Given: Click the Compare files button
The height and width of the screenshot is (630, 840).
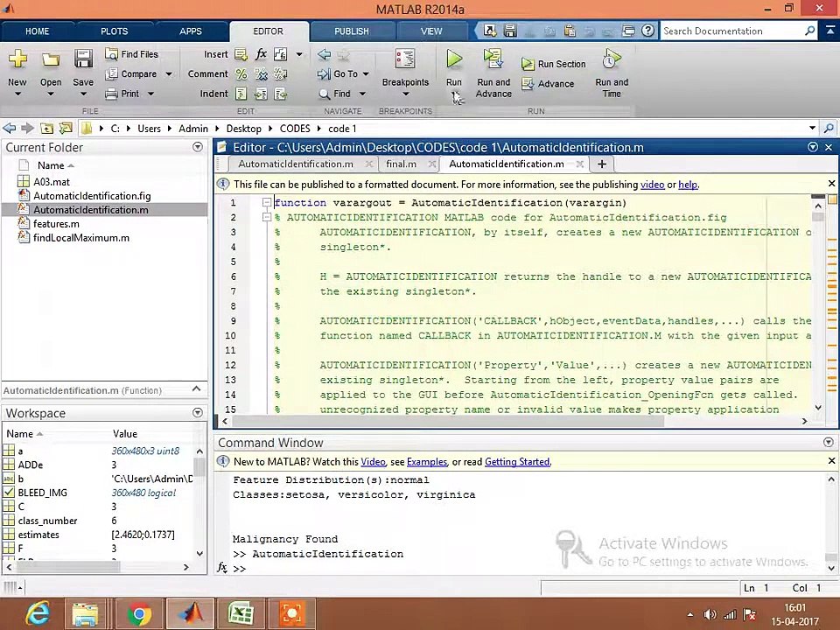Looking at the screenshot, I should 132,73.
